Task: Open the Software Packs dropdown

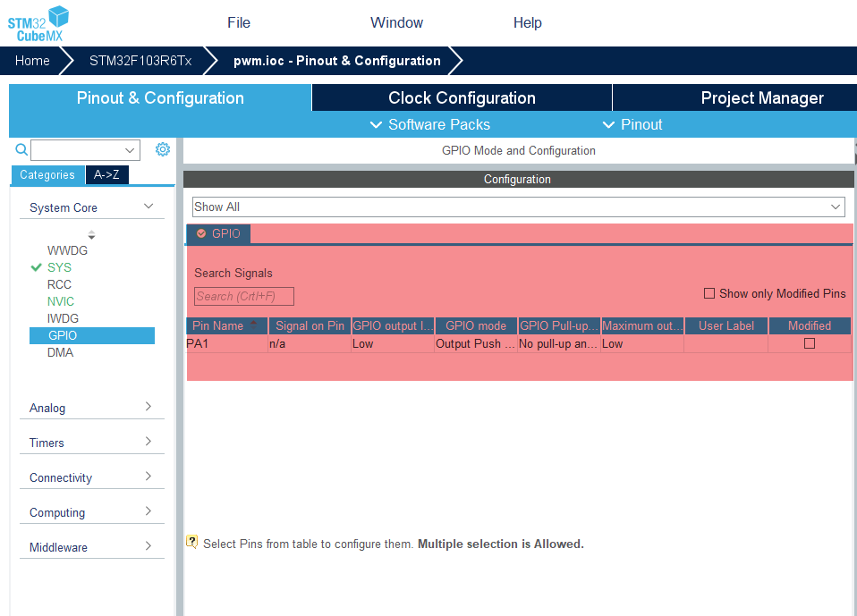Action: [430, 124]
